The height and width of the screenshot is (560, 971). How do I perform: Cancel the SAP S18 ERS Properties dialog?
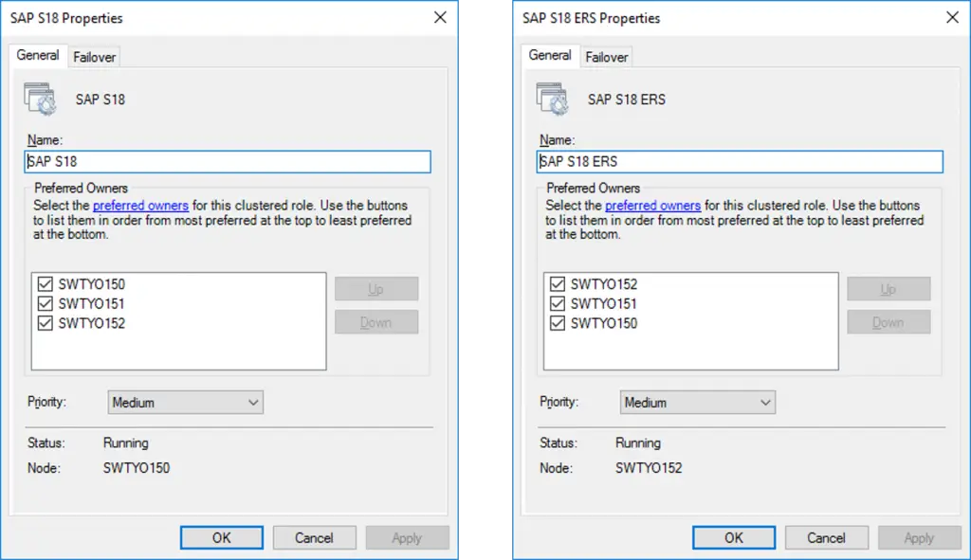[x=826, y=537]
